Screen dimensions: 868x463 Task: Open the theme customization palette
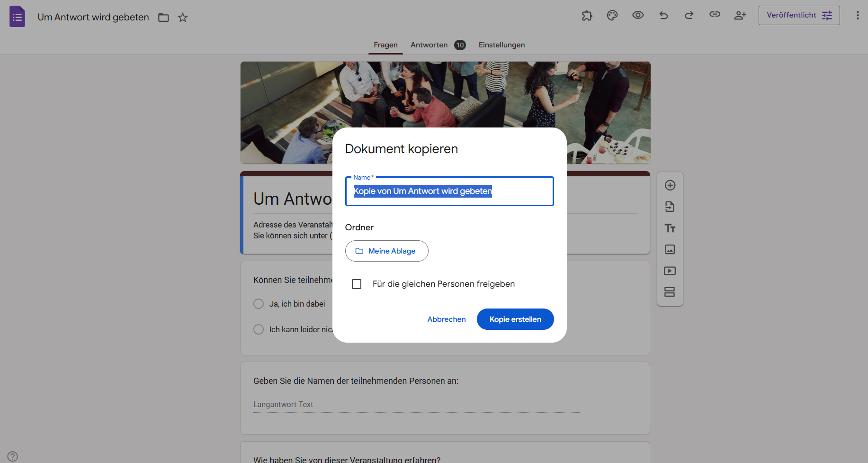[x=612, y=16]
